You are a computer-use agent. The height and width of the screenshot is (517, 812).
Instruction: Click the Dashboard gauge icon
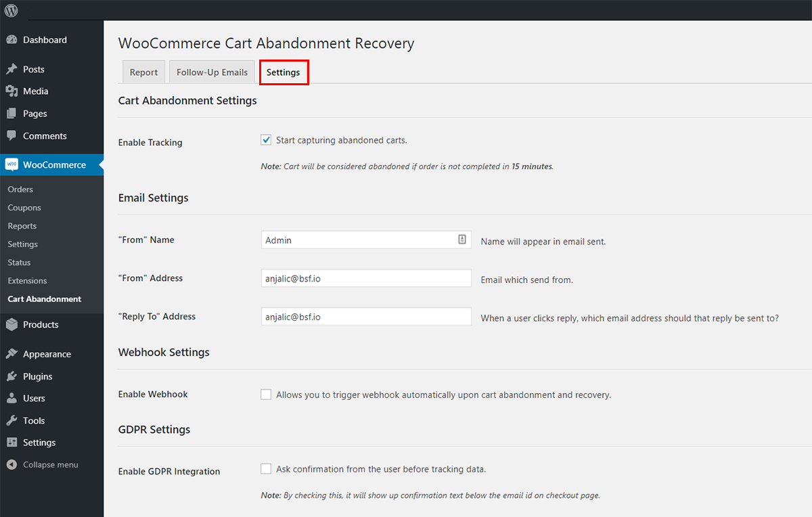pos(12,40)
